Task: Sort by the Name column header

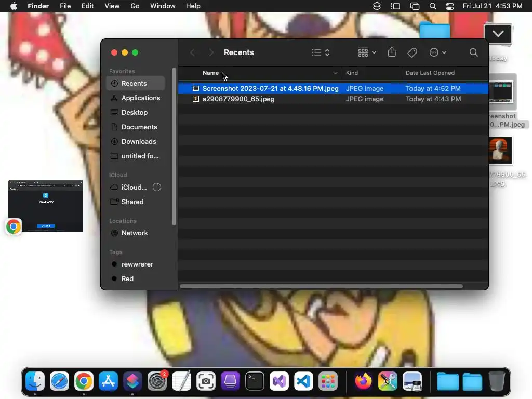Action: pyautogui.click(x=211, y=73)
